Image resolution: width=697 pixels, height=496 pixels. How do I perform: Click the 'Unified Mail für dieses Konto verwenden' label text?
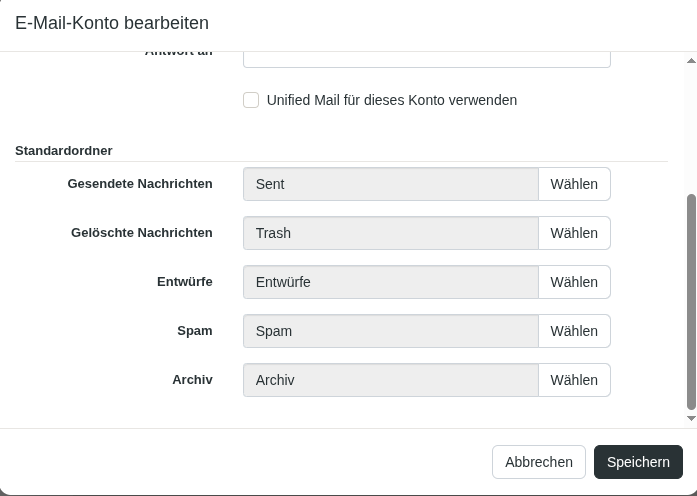(391, 100)
